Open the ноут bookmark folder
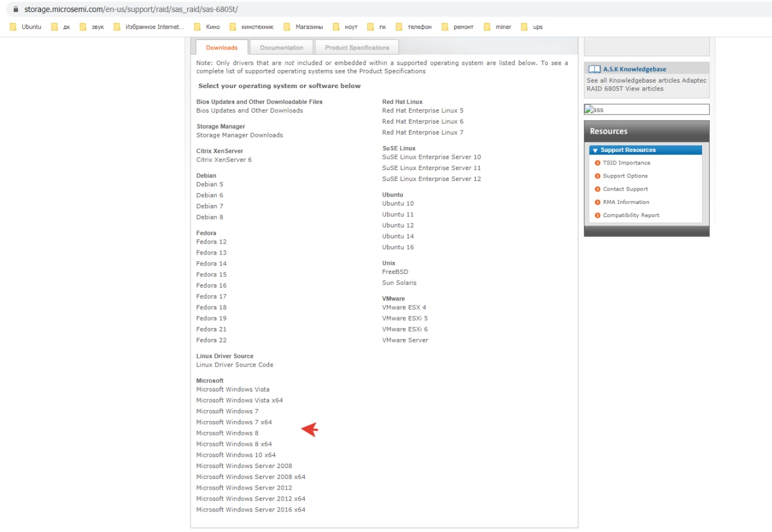Image resolution: width=772 pixels, height=532 pixels. point(346,27)
